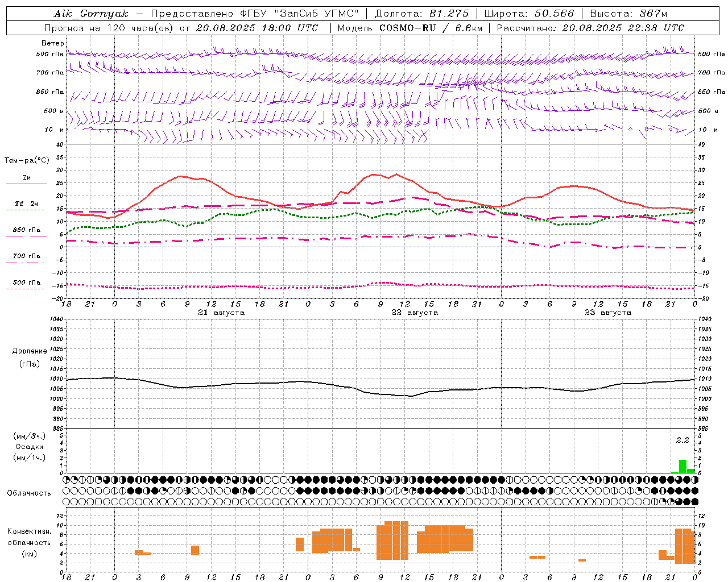Click the Прогноз на 120 часа(ов) text
The width and height of the screenshot is (728, 582).
(x=110, y=28)
